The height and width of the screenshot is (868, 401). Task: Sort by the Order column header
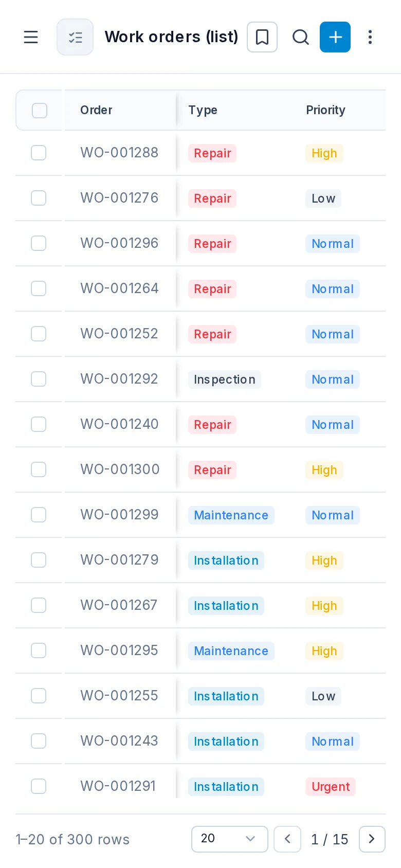click(96, 110)
